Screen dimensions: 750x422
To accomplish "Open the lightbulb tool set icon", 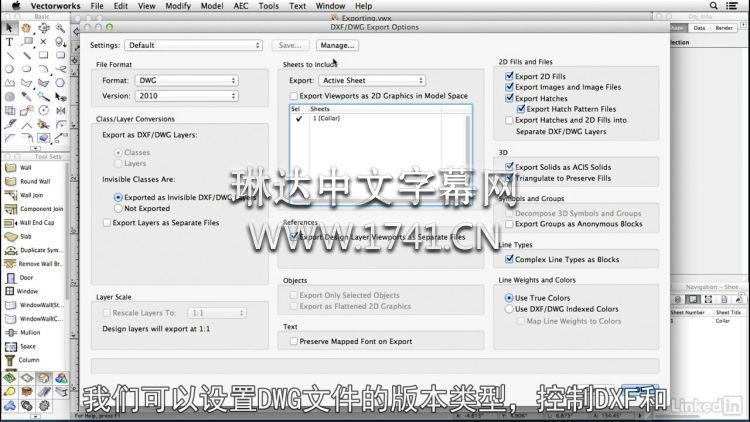I will click(10, 391).
